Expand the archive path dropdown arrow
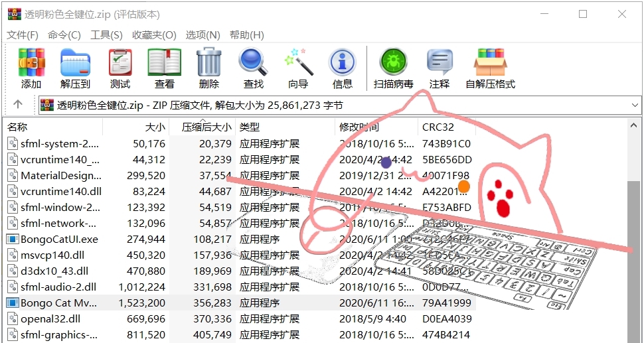The height and width of the screenshot is (343, 644). point(635,105)
